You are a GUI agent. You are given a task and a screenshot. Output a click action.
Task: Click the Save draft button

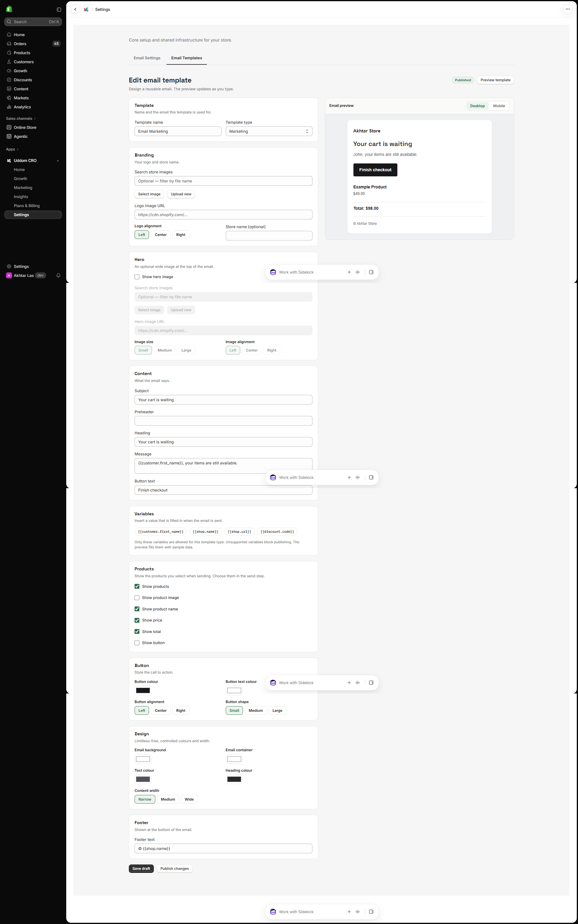141,869
